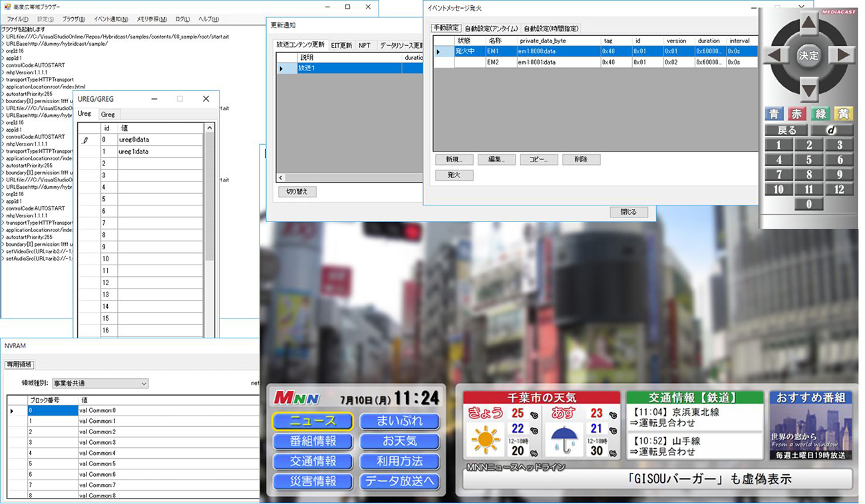Open the 領域種別 dropdown in NVRAM
Image resolution: width=865 pixels, height=504 pixels.
pyautogui.click(x=100, y=384)
